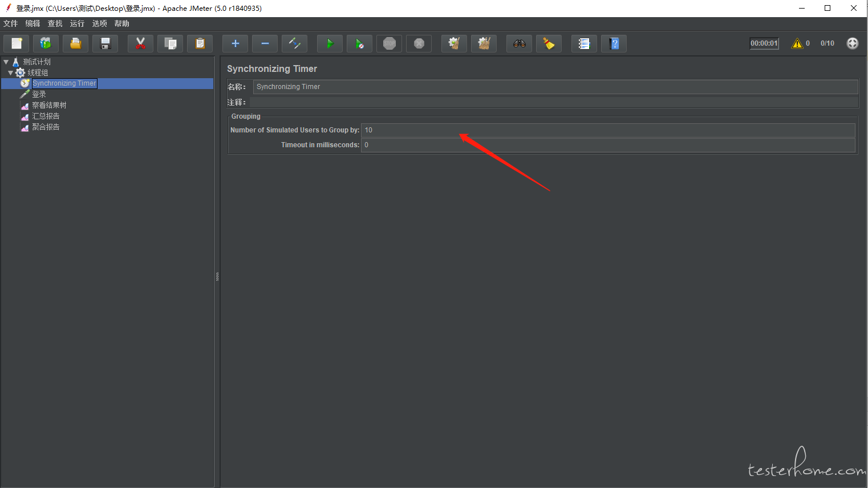Select the 登录 sampler in tree
The height and width of the screenshot is (488, 868).
(x=39, y=94)
